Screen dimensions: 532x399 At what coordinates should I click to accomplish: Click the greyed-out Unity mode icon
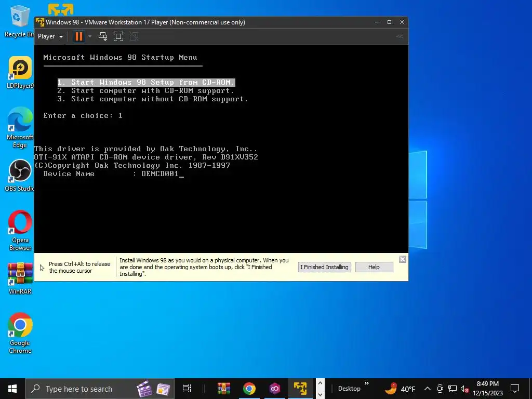(134, 36)
